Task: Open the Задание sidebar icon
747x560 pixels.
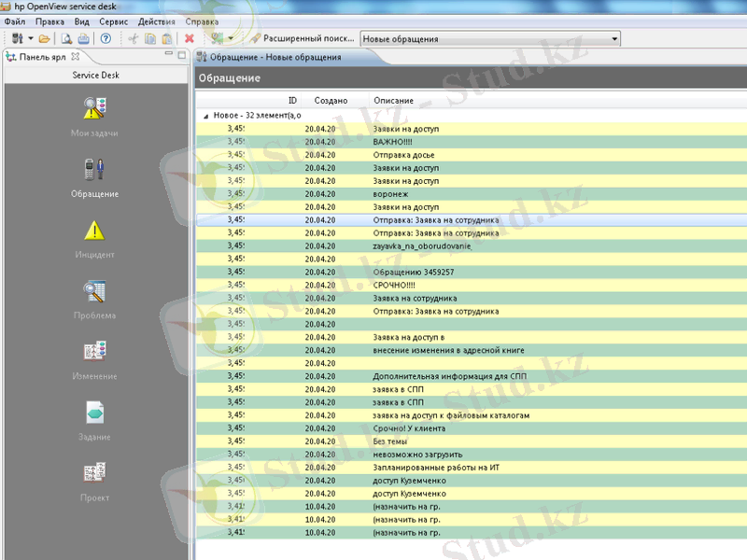Action: [93, 413]
